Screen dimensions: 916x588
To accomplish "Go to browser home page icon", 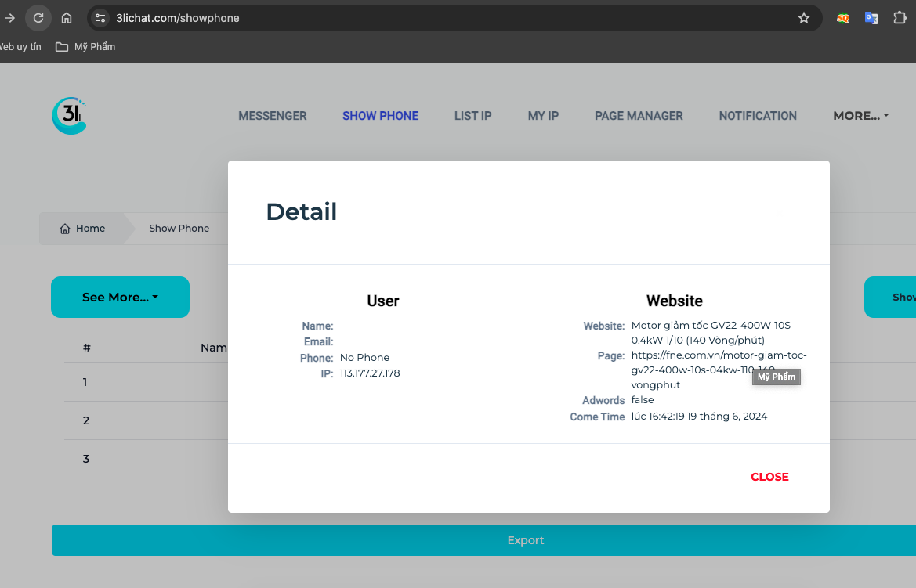I will point(67,18).
